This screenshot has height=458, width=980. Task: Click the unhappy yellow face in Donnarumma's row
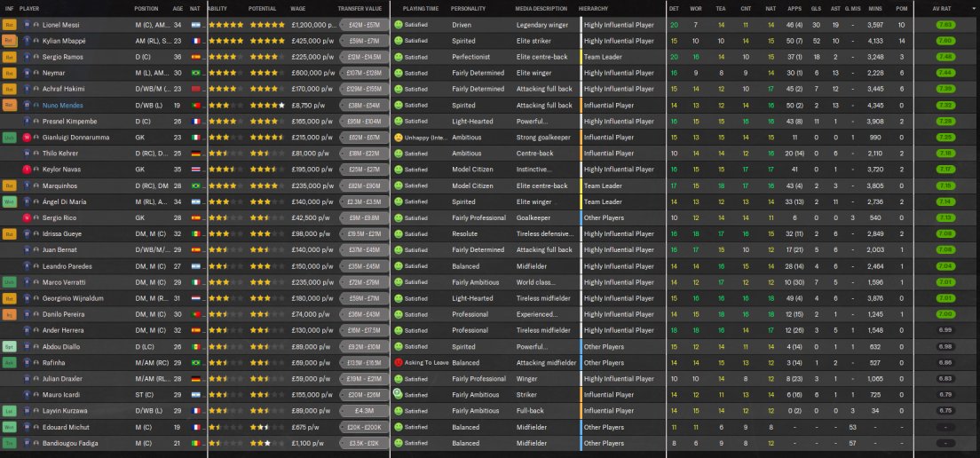(399, 138)
